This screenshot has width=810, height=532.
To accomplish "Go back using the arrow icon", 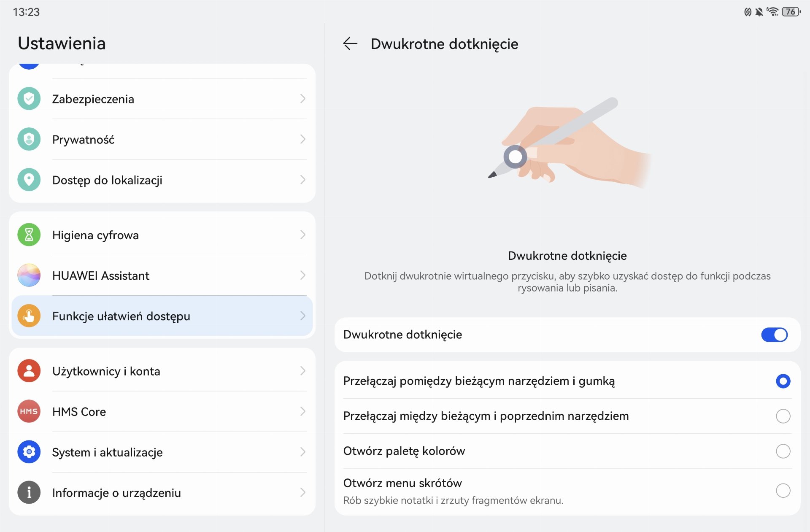I will point(350,43).
